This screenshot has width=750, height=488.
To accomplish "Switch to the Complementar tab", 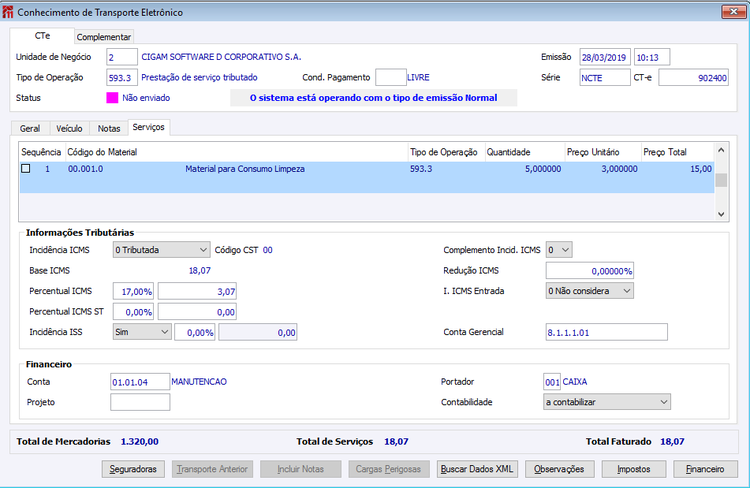I will pos(104,37).
